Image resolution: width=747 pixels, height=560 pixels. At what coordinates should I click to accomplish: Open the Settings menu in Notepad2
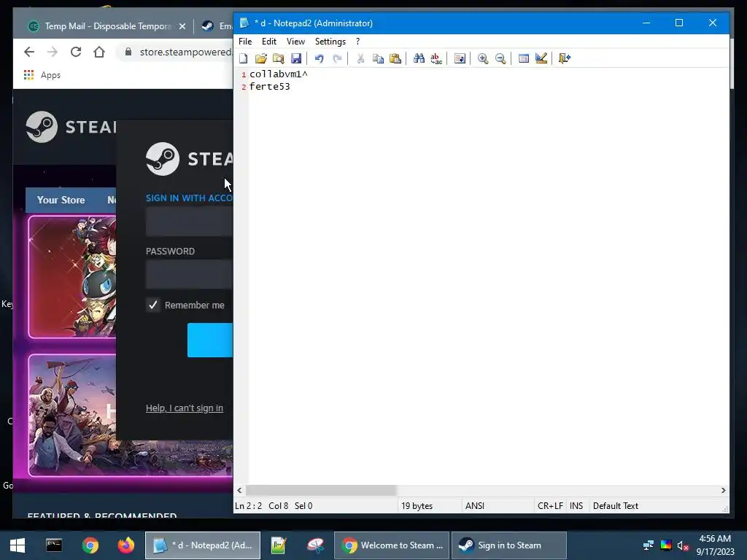[330, 42]
